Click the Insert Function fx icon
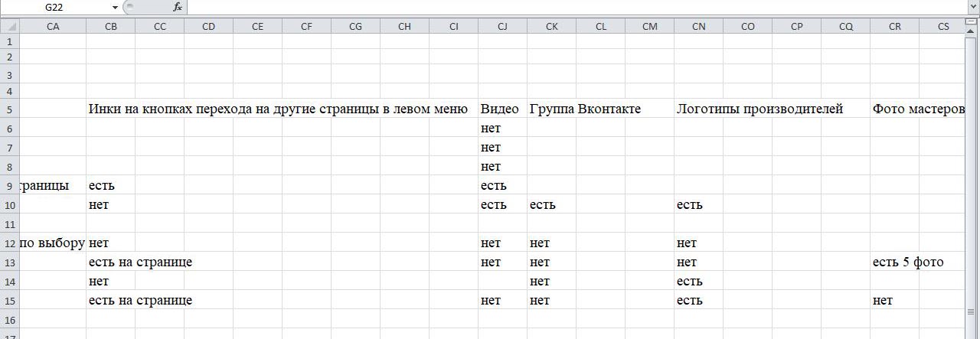 (x=178, y=7)
